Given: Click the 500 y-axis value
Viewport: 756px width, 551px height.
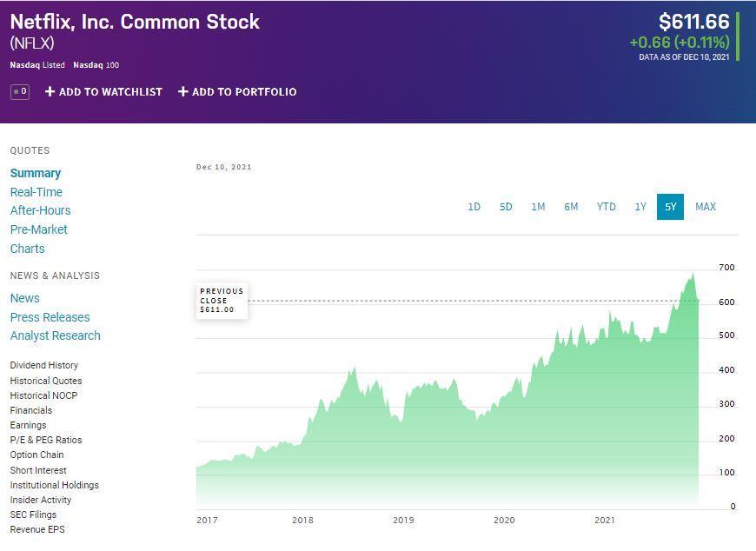Looking at the screenshot, I should 726,335.
